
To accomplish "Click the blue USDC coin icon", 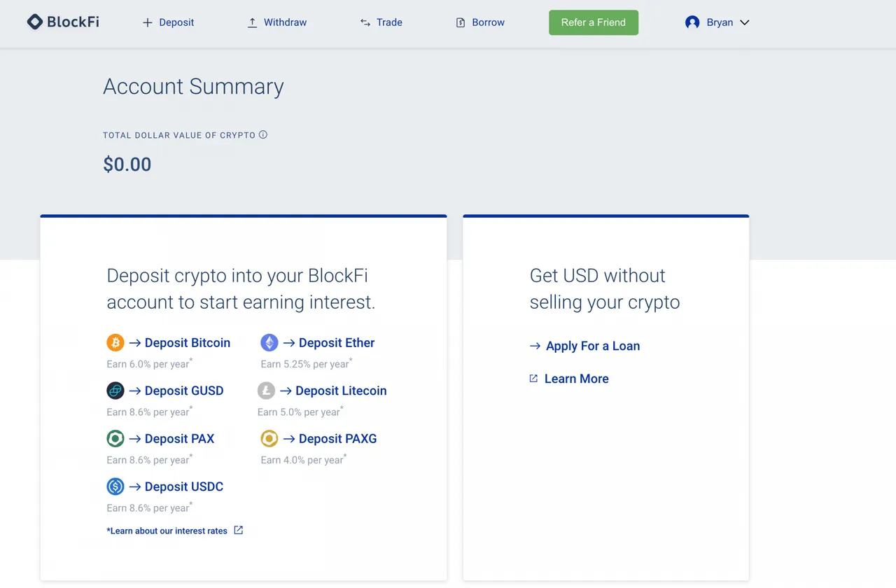I will coord(115,486).
